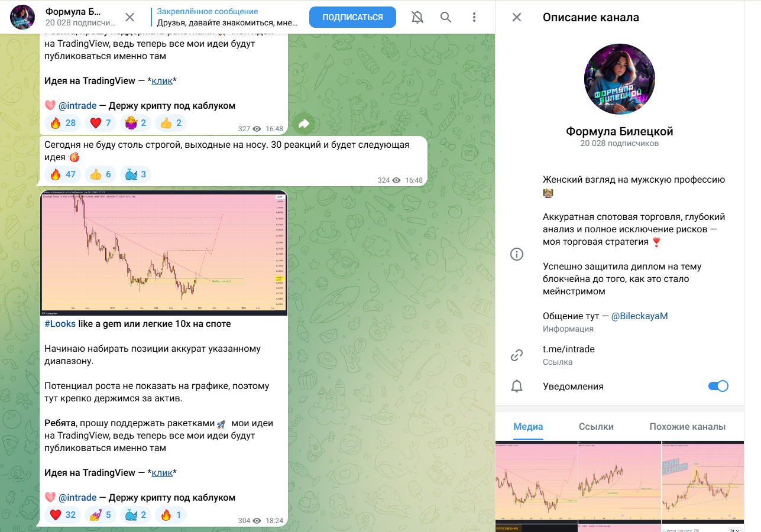Viewport: 761px width, 532px height.
Task: Switch to the Ссылки tab
Action: (596, 426)
